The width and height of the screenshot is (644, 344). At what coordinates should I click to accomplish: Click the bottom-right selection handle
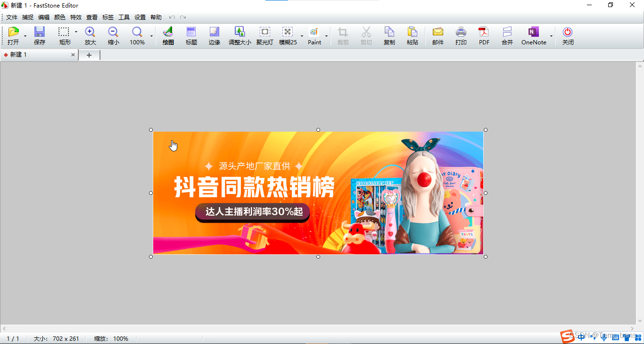pos(486,257)
